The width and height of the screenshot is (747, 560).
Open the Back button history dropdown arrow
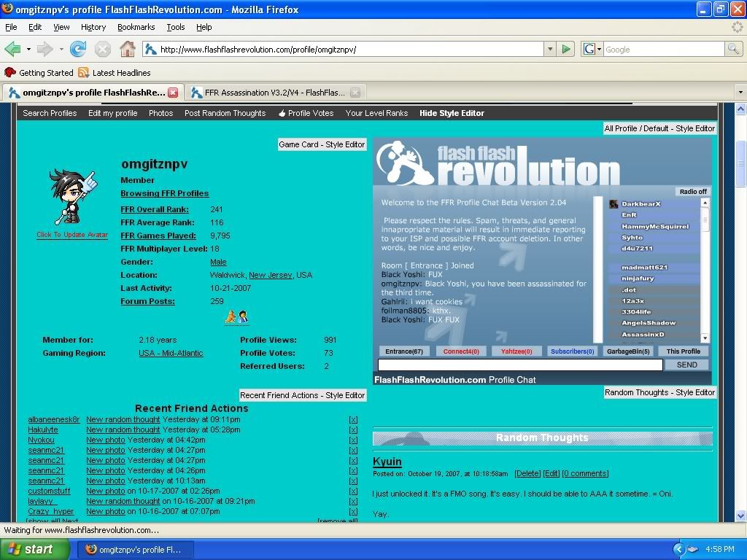tap(28, 50)
